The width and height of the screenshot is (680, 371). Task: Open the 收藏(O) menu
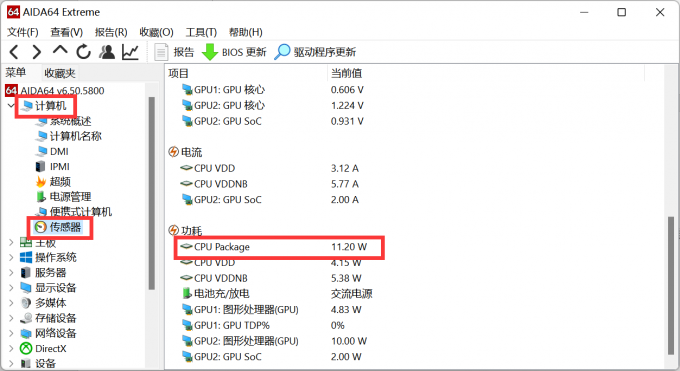point(156,32)
